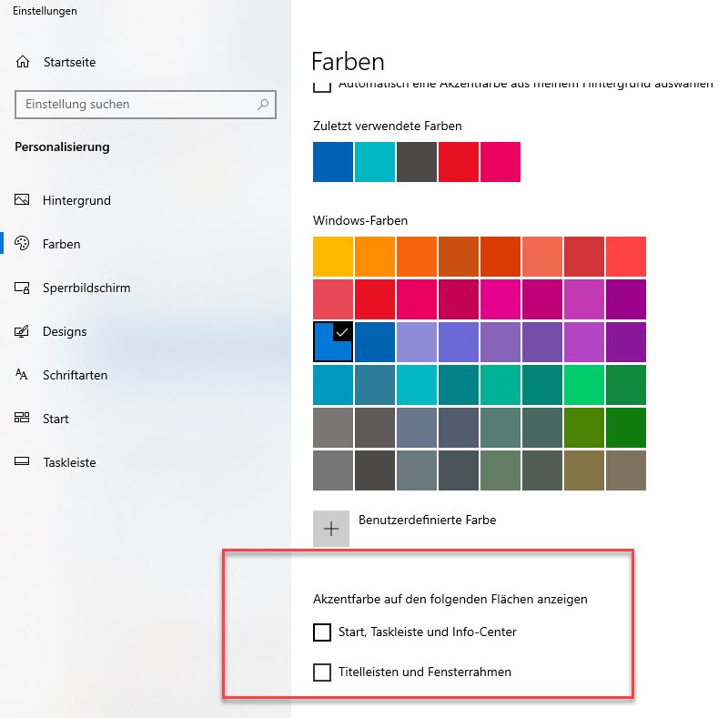Select the olive-khaki swatch in bottom row
The image size is (728, 718).
(x=584, y=470)
